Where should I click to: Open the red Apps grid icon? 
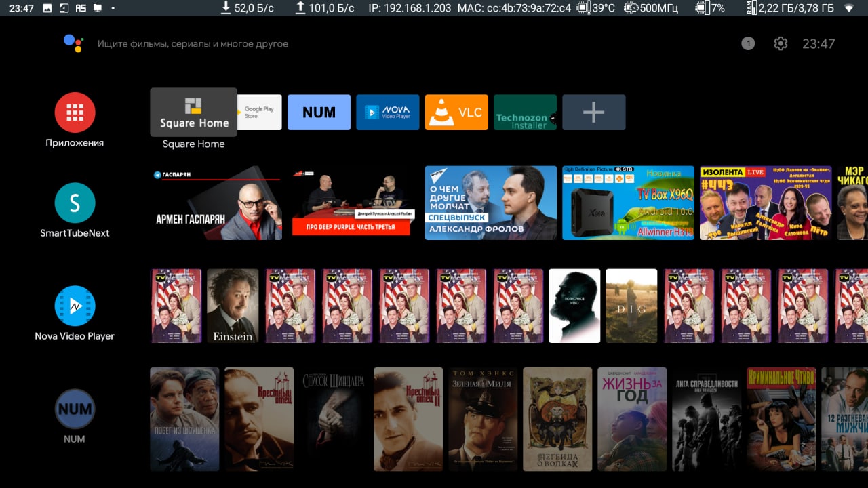[75, 113]
